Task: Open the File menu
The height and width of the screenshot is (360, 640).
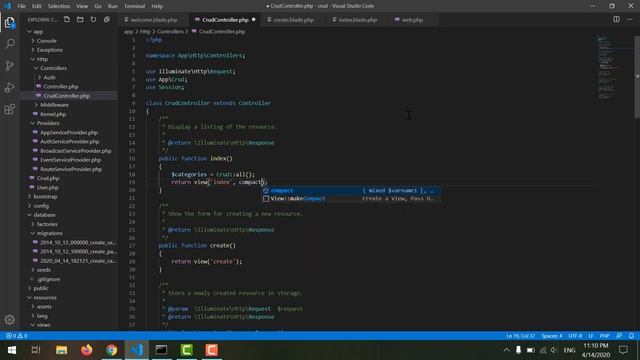Action: pyautogui.click(x=21, y=6)
